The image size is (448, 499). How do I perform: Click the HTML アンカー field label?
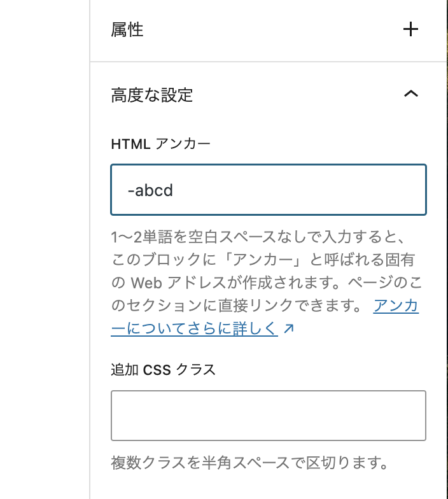[160, 144]
